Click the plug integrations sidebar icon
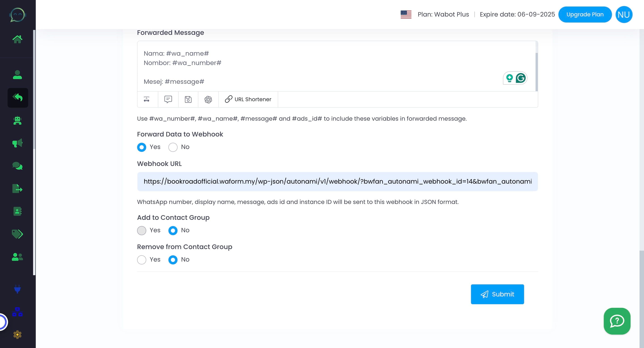This screenshot has width=644, height=348. [x=17, y=289]
